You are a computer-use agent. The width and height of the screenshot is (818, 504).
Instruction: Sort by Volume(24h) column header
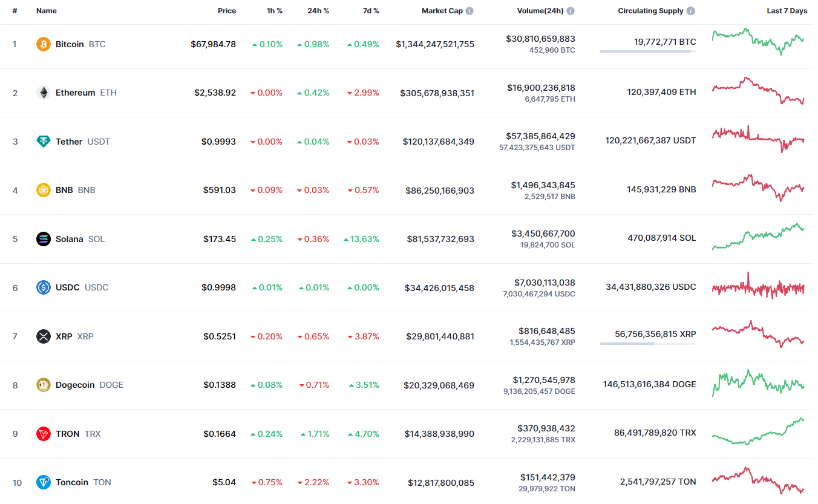tap(540, 11)
